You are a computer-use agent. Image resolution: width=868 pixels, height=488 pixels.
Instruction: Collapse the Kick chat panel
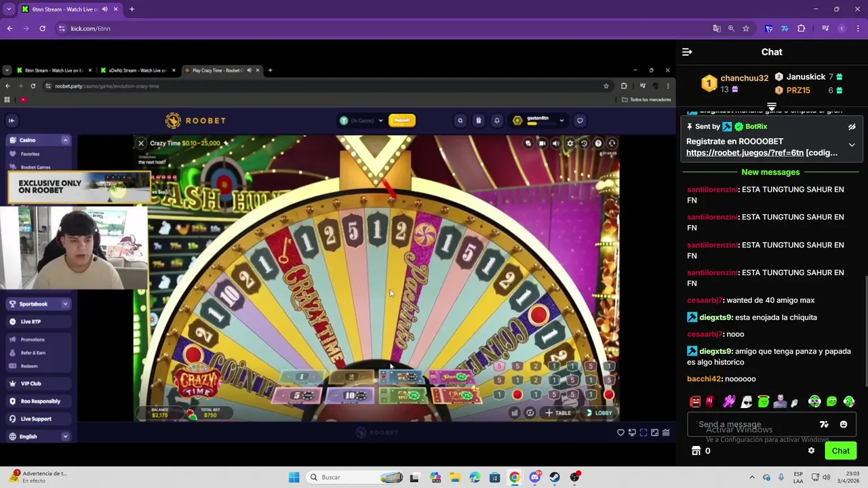687,52
